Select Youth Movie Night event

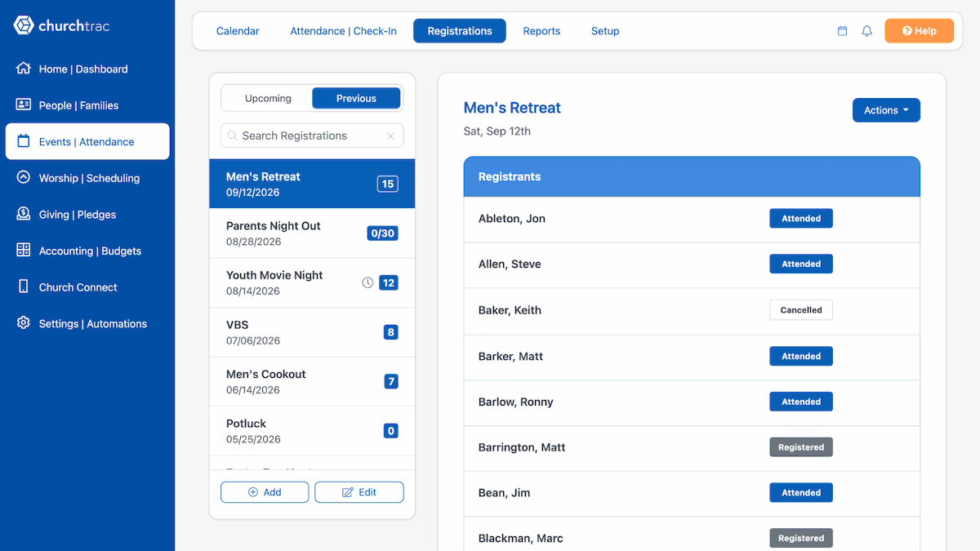(x=312, y=282)
